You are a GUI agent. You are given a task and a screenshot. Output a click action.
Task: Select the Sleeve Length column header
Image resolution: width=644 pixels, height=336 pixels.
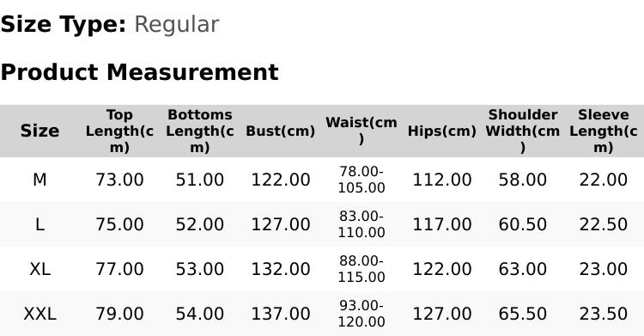(x=604, y=131)
